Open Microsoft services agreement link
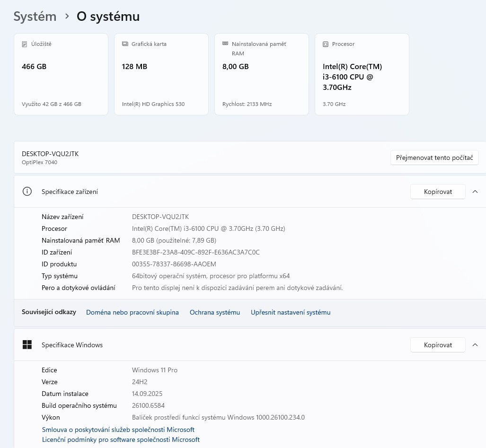 click(118, 430)
